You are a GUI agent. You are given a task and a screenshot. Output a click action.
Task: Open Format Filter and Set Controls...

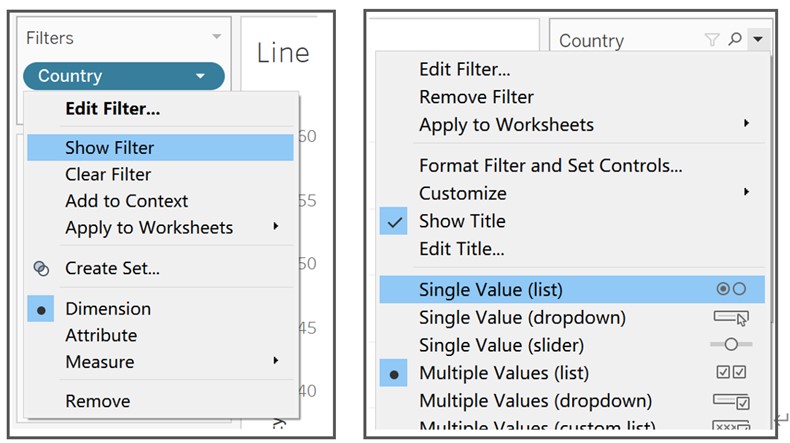point(550,166)
